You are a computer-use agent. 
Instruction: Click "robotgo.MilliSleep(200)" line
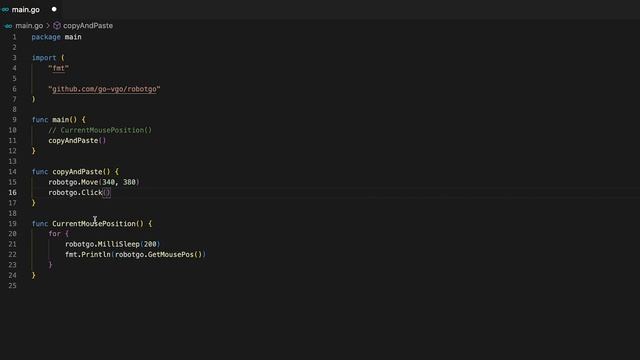[113, 244]
